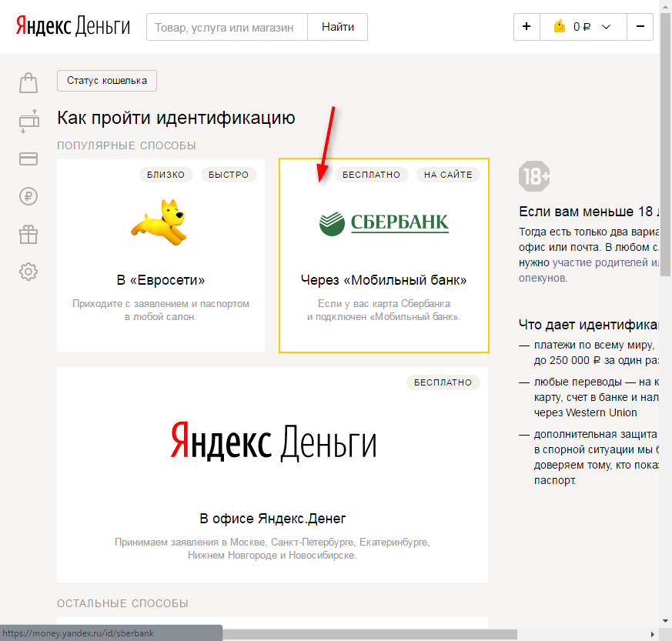Choose Через «Мобильный банк» Сбербанк option
The width and height of the screenshot is (672, 641).
click(383, 255)
